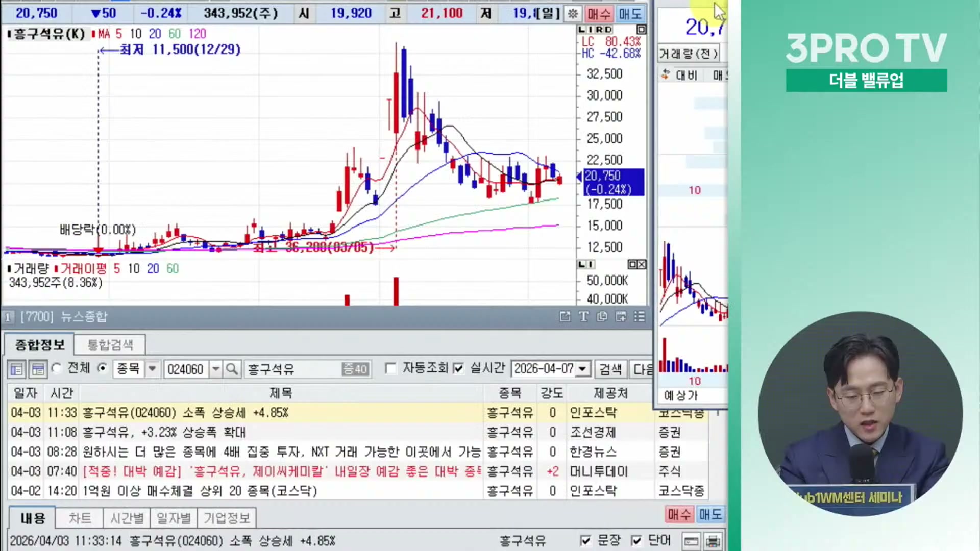Enable the 자동조회 checkbox

point(391,368)
